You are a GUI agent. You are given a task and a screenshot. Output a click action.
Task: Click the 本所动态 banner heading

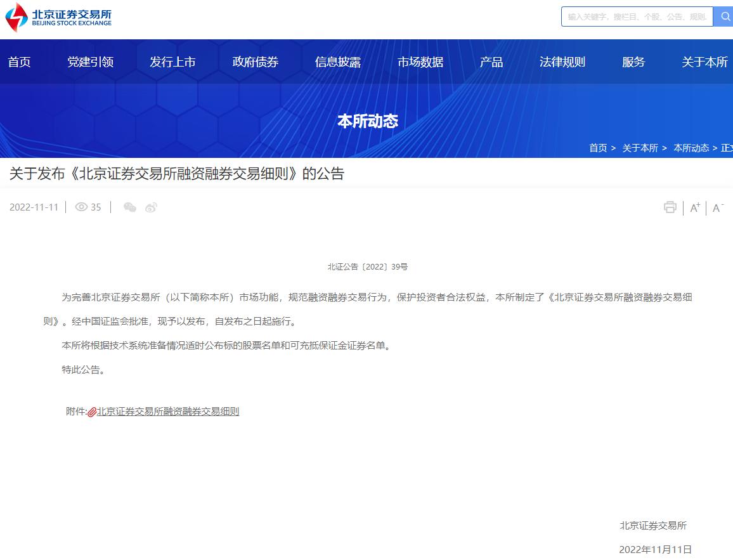[367, 121]
